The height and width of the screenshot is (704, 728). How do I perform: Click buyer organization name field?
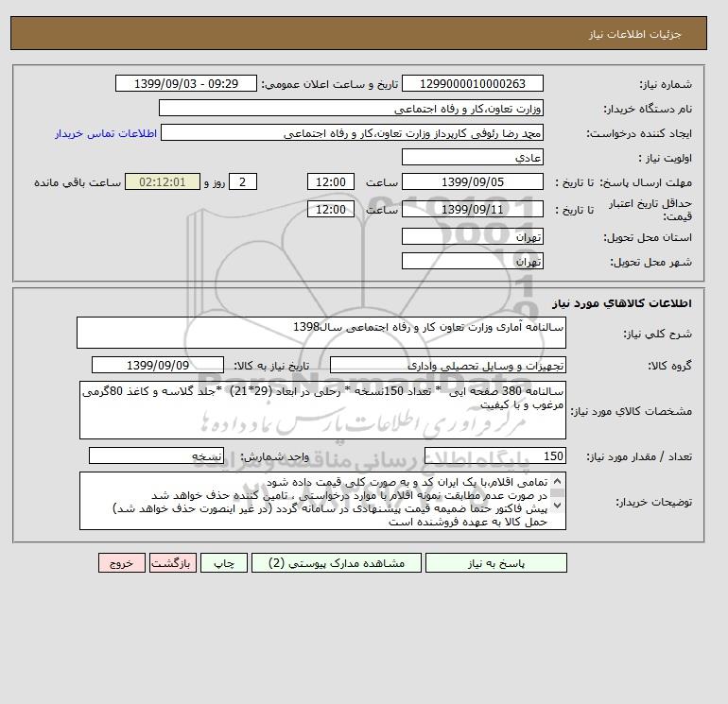click(351, 108)
